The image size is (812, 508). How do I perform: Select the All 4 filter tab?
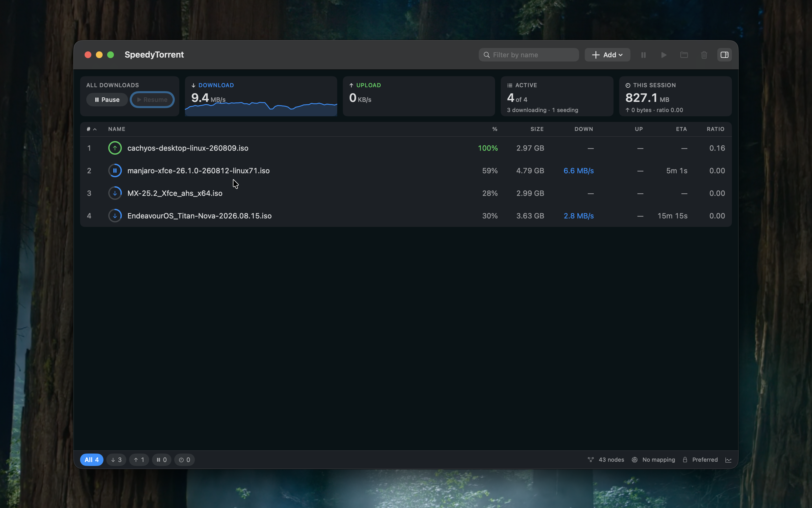tap(92, 460)
